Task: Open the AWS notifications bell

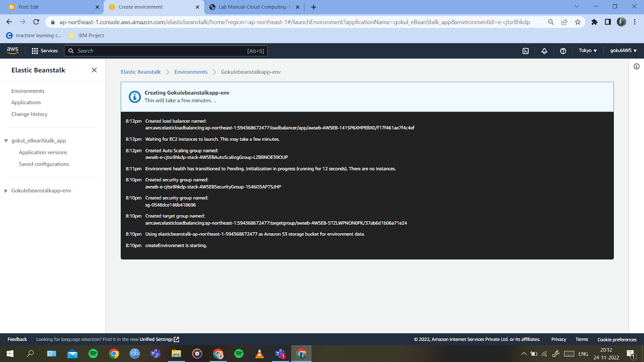Action: (x=544, y=51)
